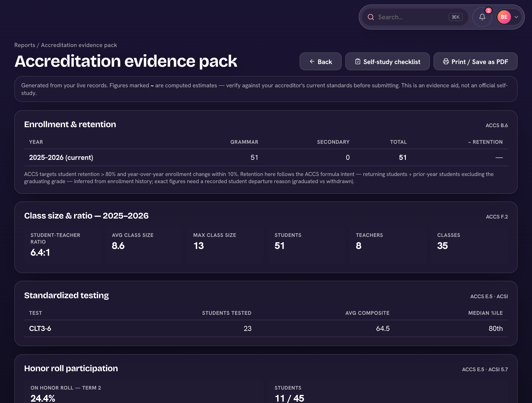Click the Honor roll participation heading
Image resolution: width=532 pixels, height=403 pixels.
tap(71, 369)
